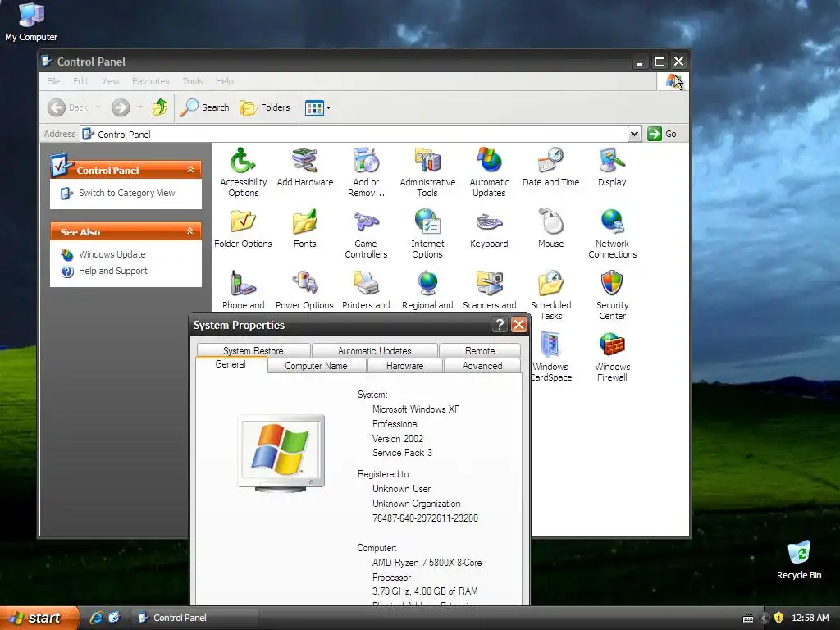
Task: Open Administrative Tools icon
Action: [x=427, y=171]
